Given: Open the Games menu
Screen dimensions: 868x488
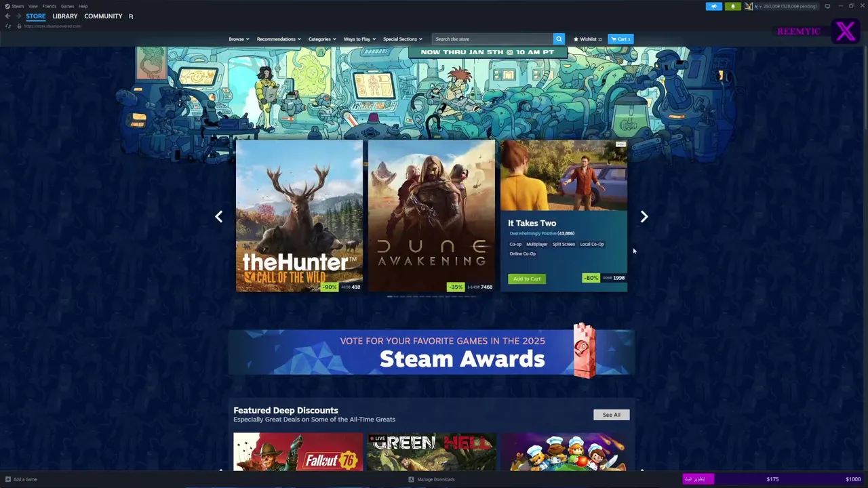Looking at the screenshot, I should click(x=67, y=6).
